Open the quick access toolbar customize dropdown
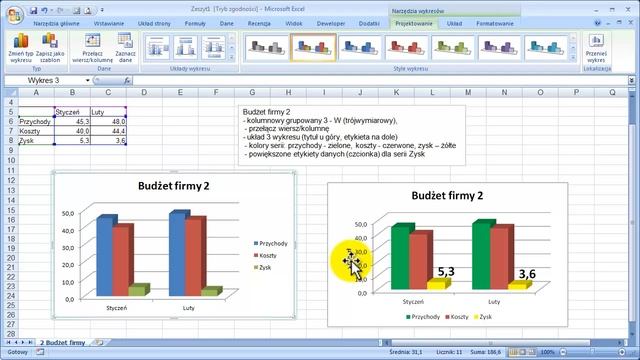 (x=102, y=10)
